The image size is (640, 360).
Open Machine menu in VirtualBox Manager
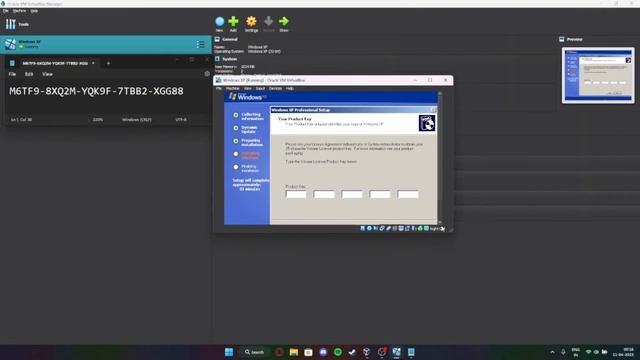point(19,11)
